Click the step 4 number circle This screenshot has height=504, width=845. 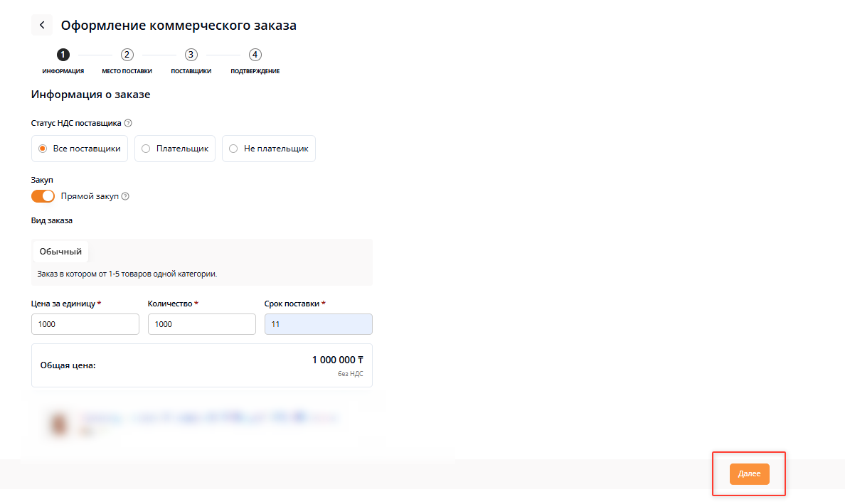point(255,55)
